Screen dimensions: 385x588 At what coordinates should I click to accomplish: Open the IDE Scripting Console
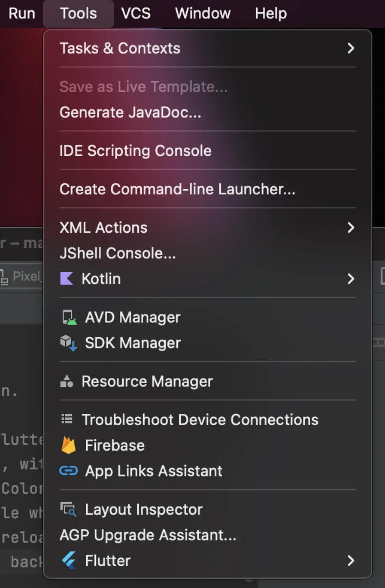pyautogui.click(x=208, y=151)
